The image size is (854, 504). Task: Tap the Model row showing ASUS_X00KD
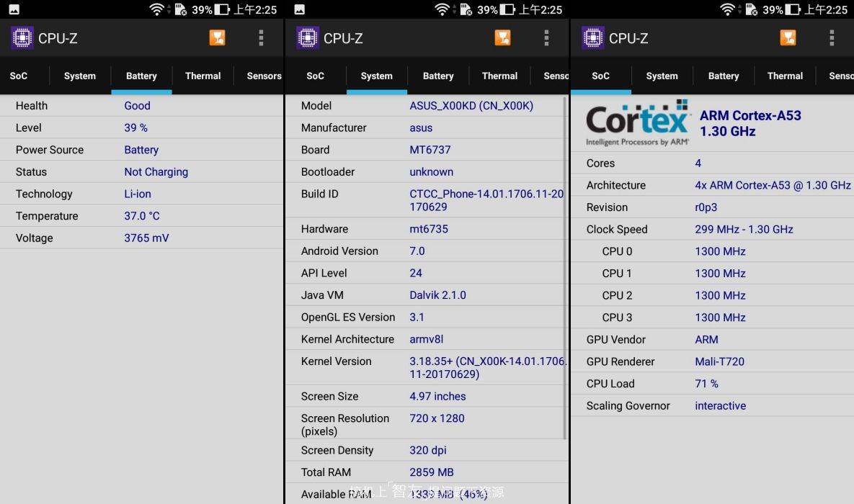[x=425, y=106]
